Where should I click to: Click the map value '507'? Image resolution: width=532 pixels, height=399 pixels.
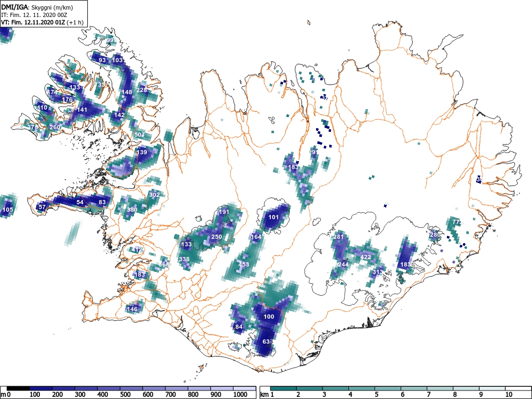(139, 135)
